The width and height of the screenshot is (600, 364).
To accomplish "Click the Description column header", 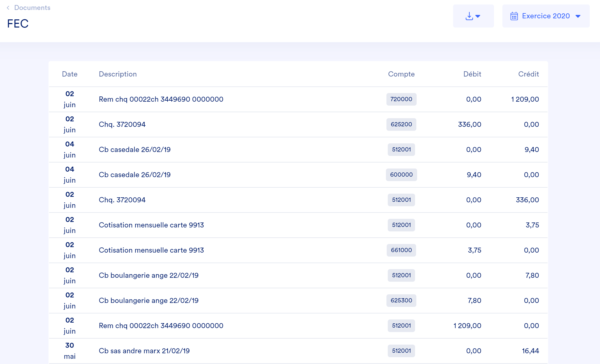I will [118, 74].
